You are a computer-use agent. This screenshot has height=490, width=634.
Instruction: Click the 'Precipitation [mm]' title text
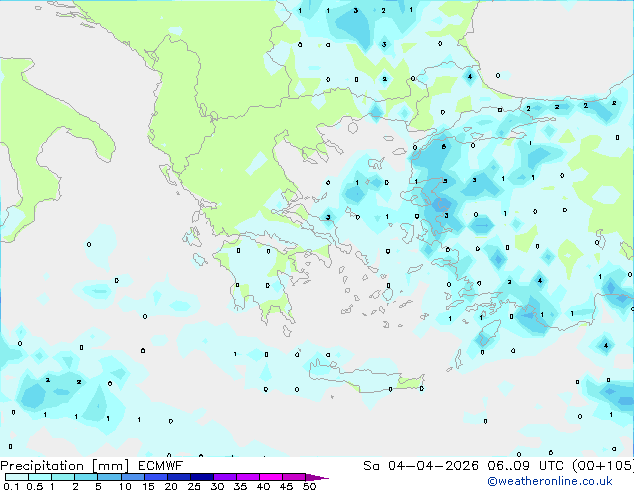[65, 466]
